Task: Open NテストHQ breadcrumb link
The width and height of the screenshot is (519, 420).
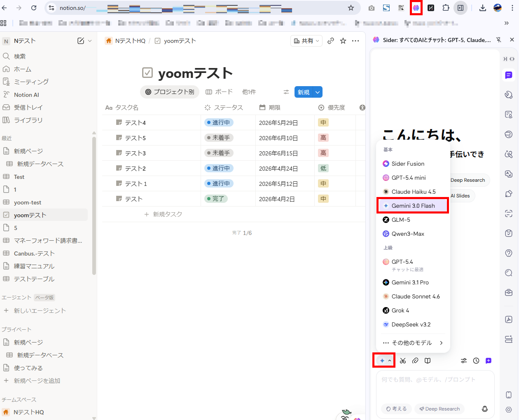Action: [125, 41]
